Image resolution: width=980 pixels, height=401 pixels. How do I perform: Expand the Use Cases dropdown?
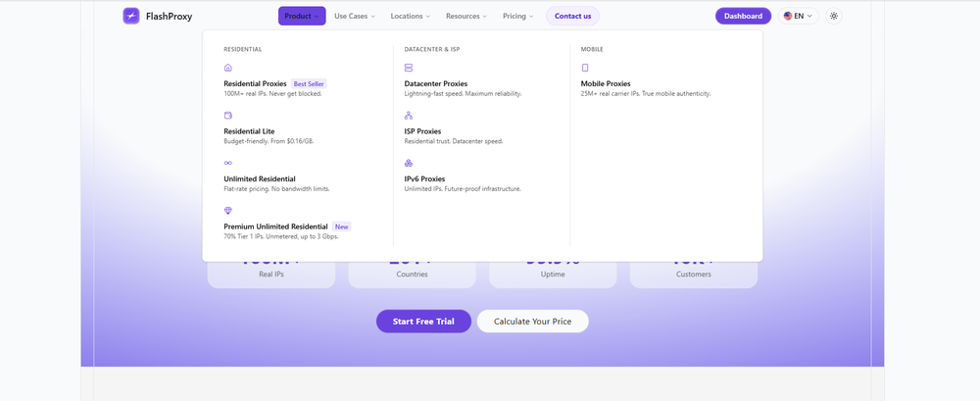tap(355, 17)
